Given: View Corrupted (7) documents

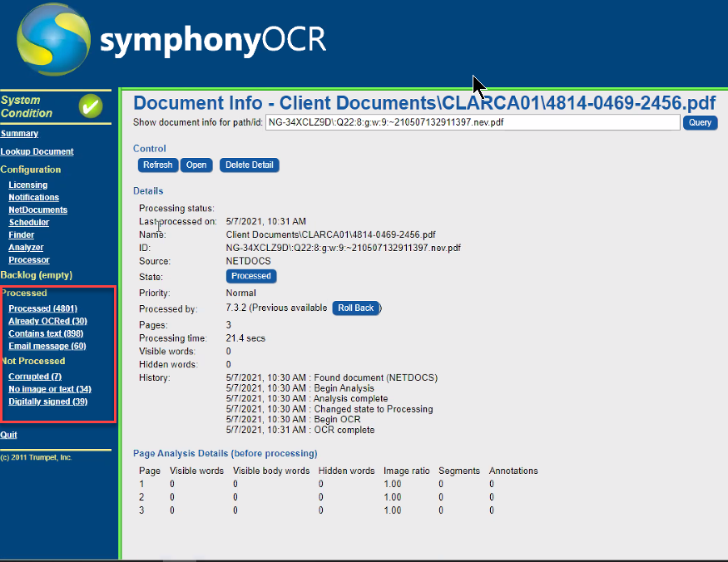Looking at the screenshot, I should pos(35,377).
